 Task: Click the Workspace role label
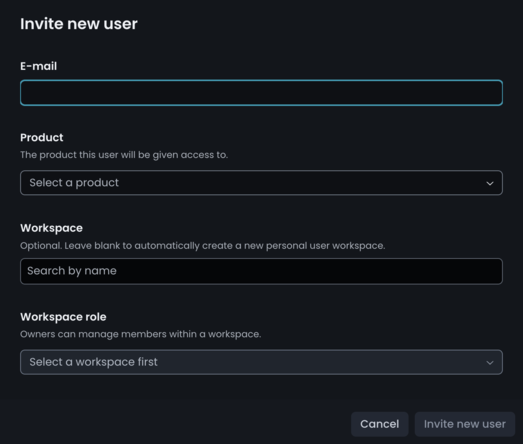(63, 317)
